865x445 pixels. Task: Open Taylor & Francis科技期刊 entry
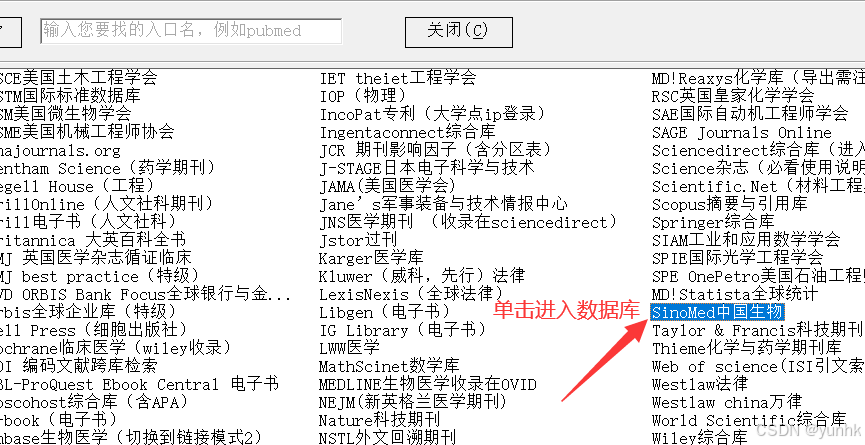pyautogui.click(x=757, y=330)
